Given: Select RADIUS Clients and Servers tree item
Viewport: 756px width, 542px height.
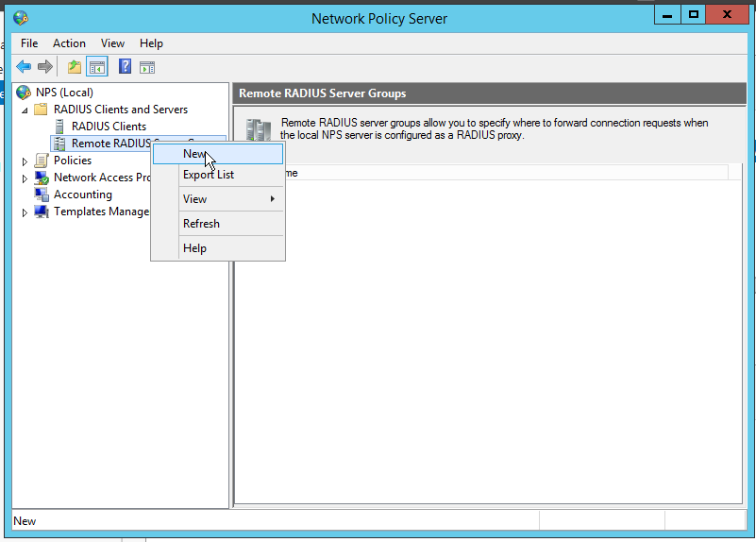Looking at the screenshot, I should pyautogui.click(x=121, y=110).
